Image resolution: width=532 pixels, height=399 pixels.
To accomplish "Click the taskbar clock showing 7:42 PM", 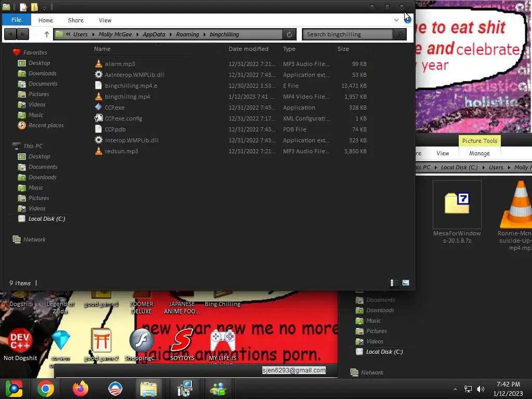I will point(508,389).
